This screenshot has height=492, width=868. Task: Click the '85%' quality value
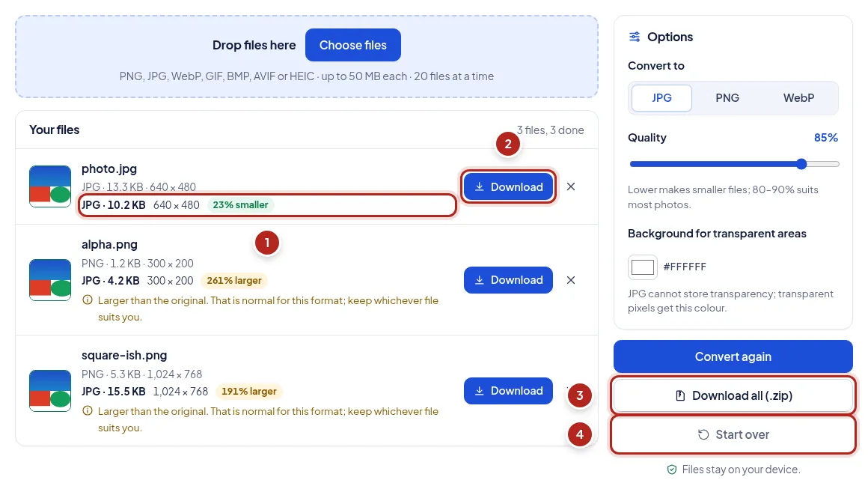point(826,137)
